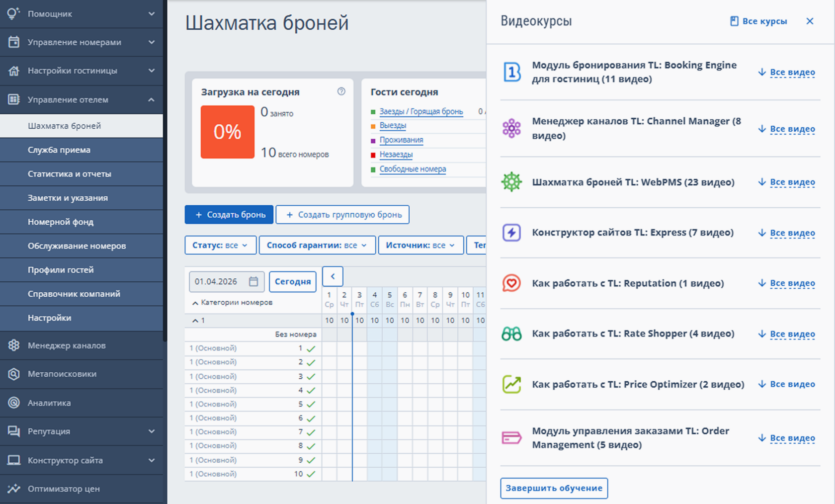Viewport: 835px width, 504px height.
Task: Click the Метапоисковики hexagon icon
Action: pyautogui.click(x=14, y=374)
